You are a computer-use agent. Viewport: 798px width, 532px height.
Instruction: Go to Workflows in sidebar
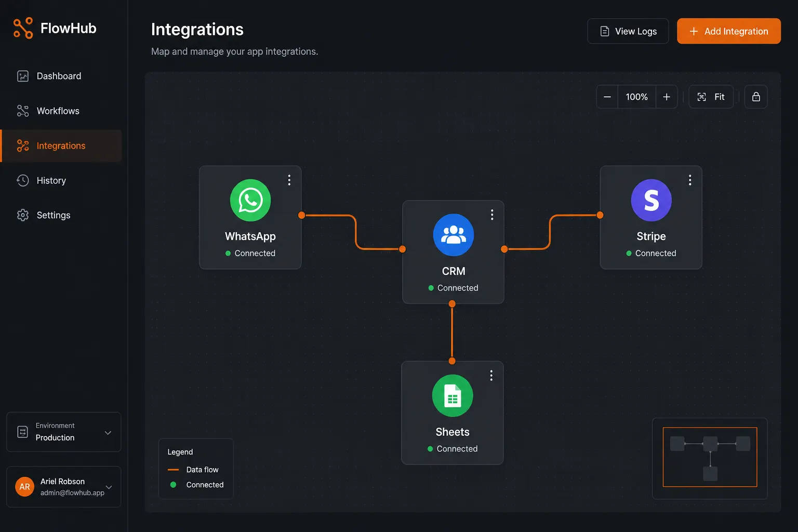[x=61, y=111]
